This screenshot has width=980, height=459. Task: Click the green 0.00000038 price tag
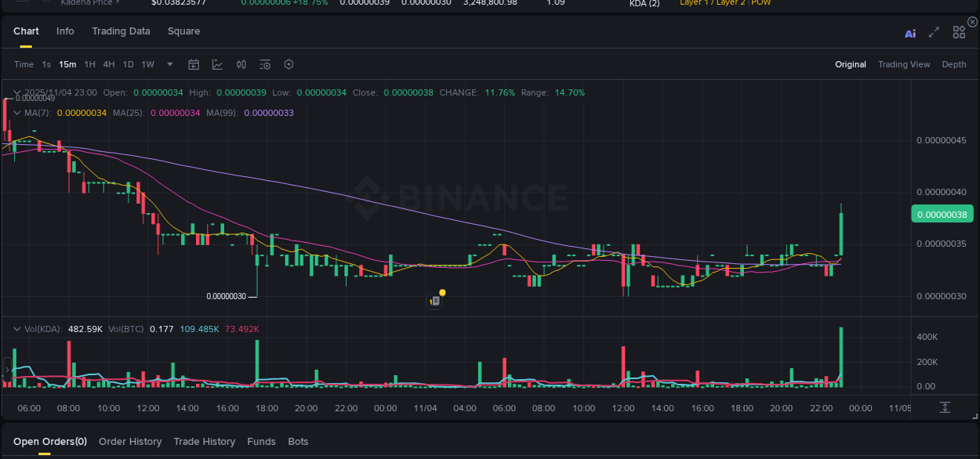(x=942, y=213)
